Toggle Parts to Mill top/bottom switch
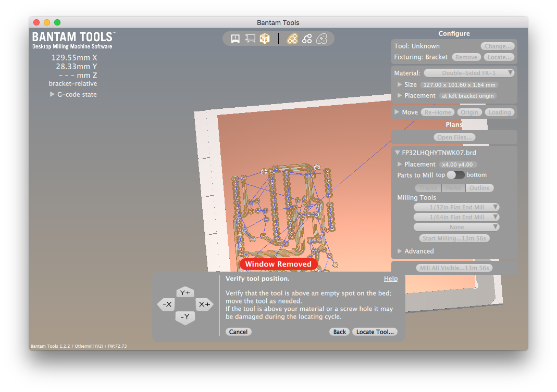The height and width of the screenshot is (392, 557). (x=455, y=175)
